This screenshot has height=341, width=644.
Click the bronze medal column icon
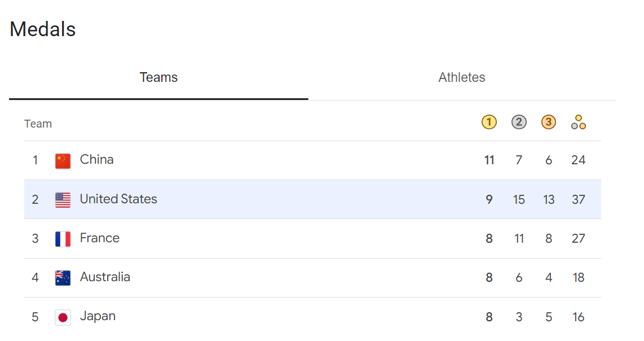click(x=548, y=122)
